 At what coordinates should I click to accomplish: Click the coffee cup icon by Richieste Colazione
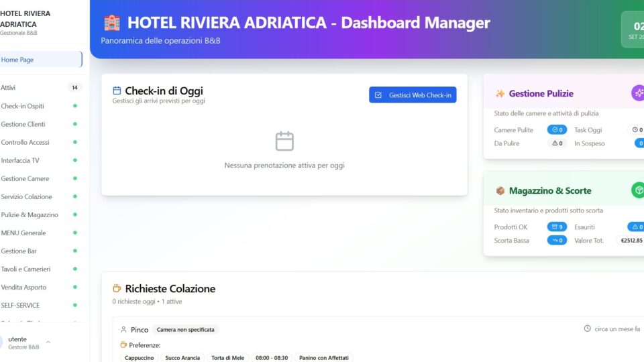(x=117, y=289)
